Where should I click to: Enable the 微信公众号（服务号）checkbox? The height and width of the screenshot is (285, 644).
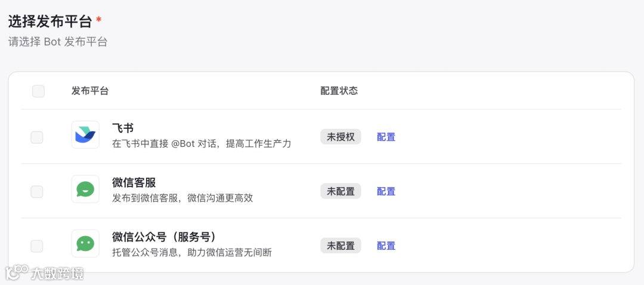click(37, 246)
